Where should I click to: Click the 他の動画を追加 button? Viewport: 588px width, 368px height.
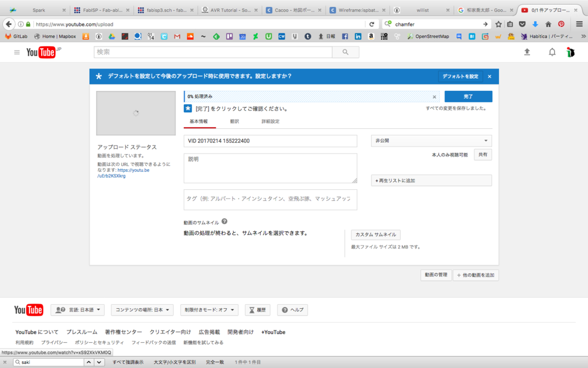(x=476, y=275)
